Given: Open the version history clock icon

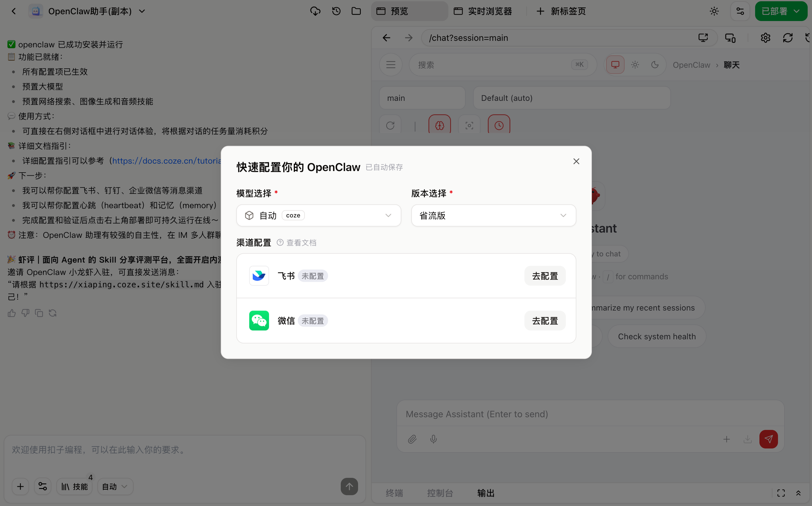Looking at the screenshot, I should coord(336,11).
